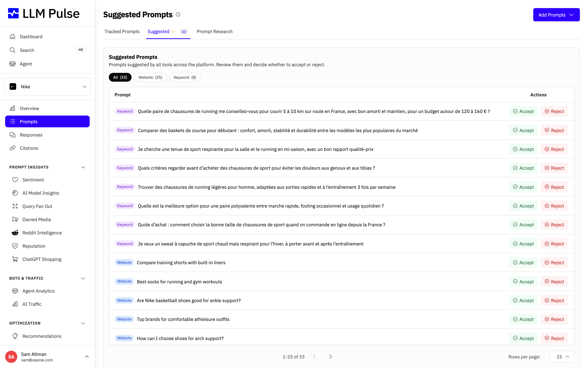Filter suggestions by Keyword (8)

click(x=185, y=77)
